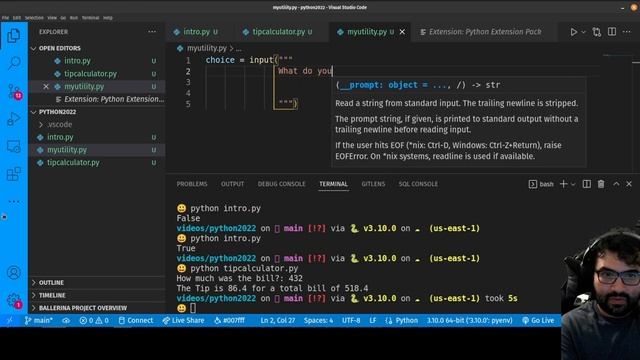Switch to Debug Console panel tab
The width and height of the screenshot is (640, 360).
tap(281, 184)
